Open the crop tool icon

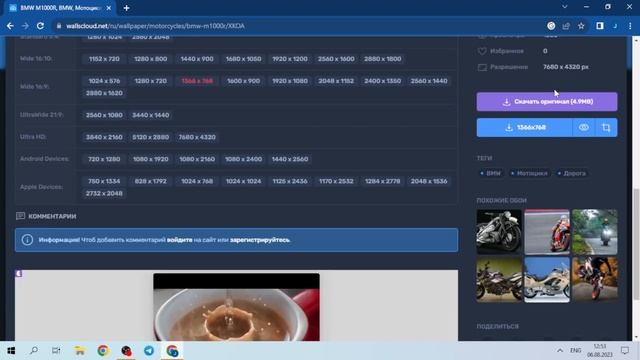pyautogui.click(x=606, y=127)
